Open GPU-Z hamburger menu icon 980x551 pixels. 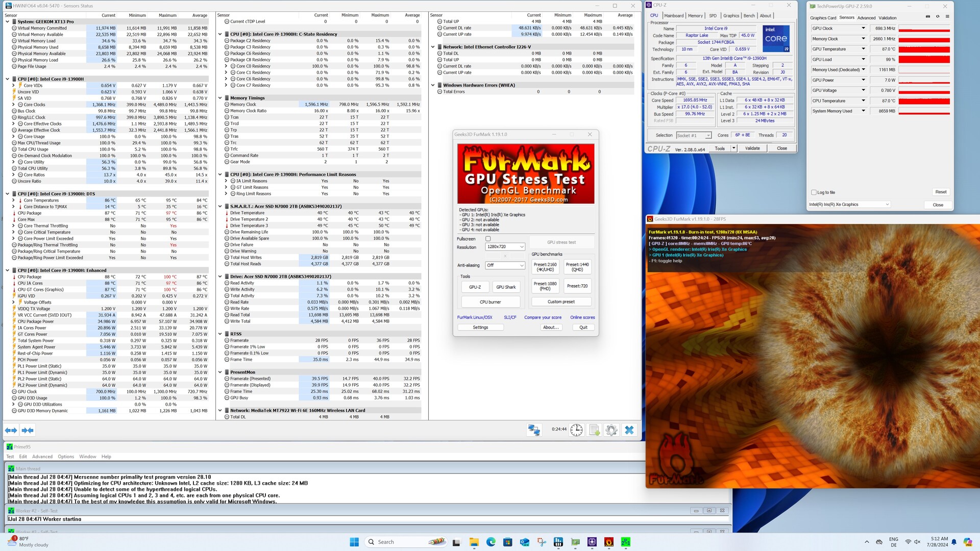click(x=947, y=17)
